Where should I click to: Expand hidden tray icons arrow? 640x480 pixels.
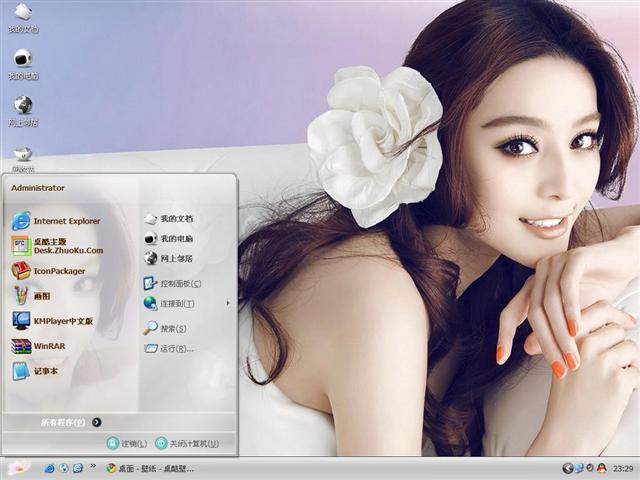point(567,468)
